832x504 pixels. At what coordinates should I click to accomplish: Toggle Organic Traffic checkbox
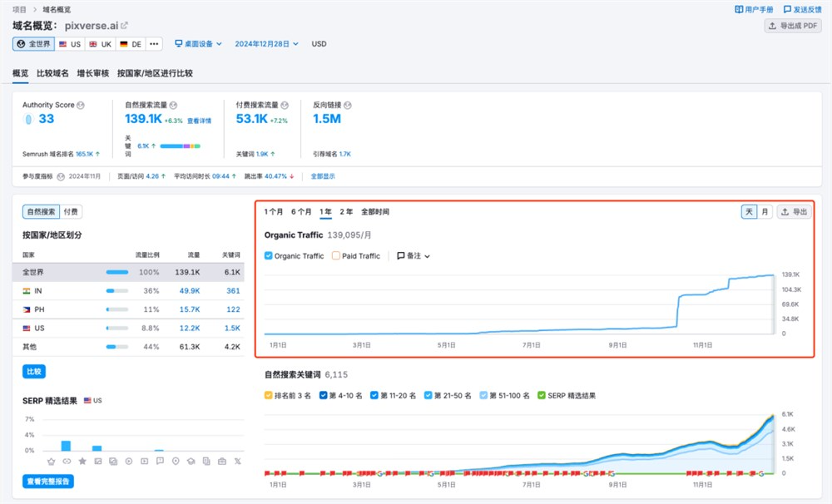(x=269, y=255)
